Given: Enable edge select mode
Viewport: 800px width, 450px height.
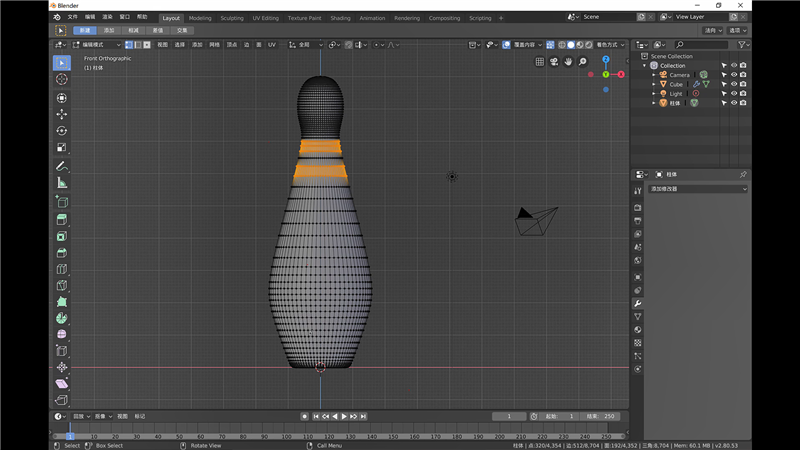Looking at the screenshot, I should coord(138,45).
